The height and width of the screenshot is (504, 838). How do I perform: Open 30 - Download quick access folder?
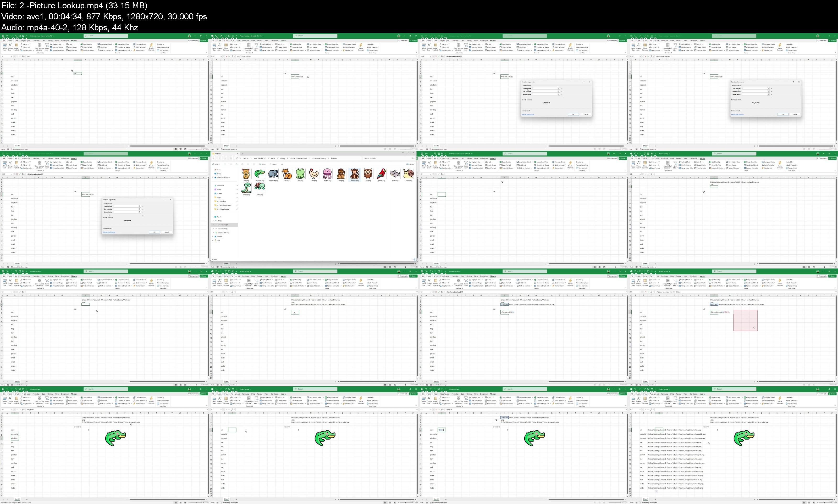220,201
